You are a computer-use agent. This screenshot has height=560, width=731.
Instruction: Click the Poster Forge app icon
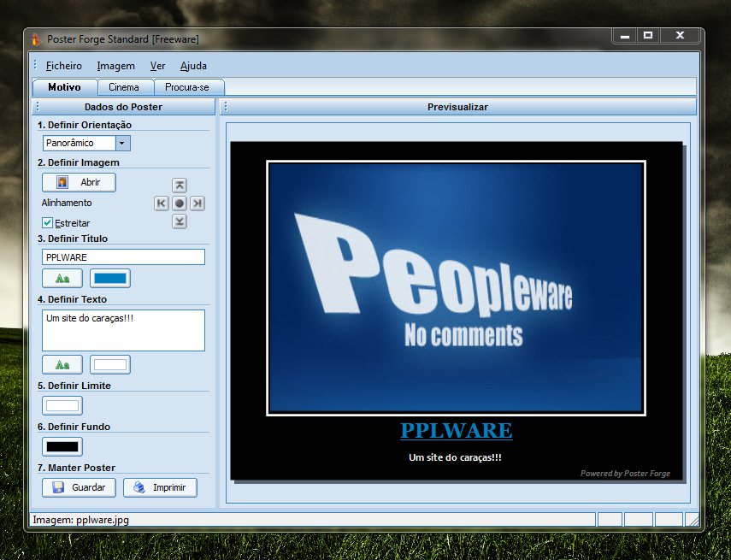point(37,39)
